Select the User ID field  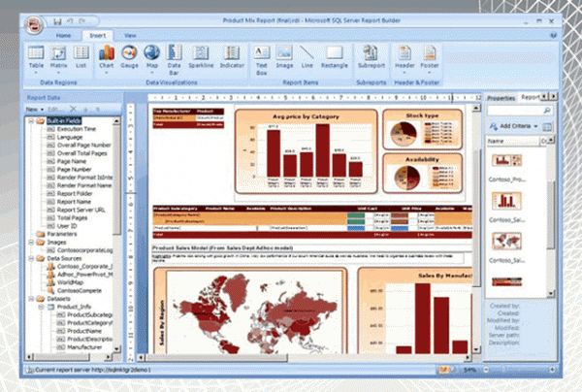tap(67, 226)
